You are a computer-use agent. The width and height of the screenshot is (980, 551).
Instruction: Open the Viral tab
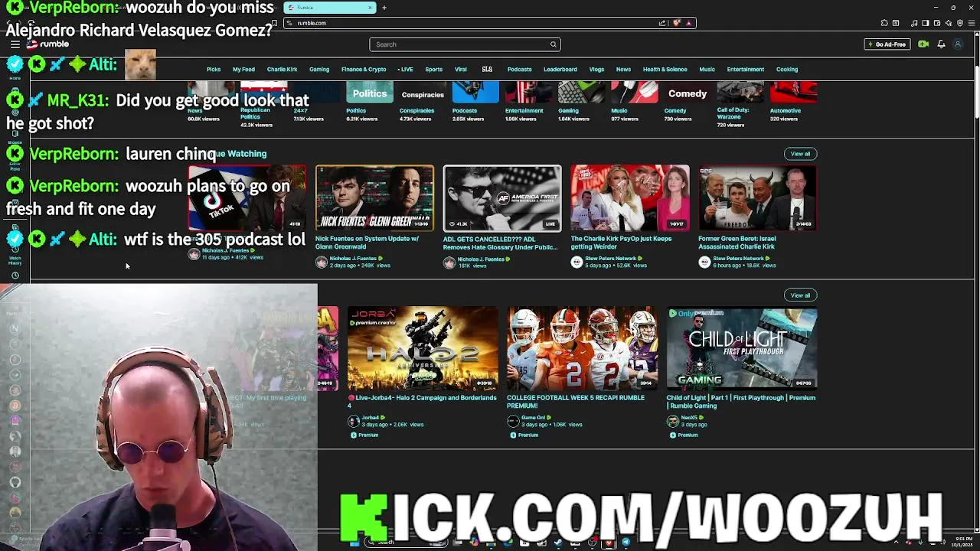coord(461,70)
